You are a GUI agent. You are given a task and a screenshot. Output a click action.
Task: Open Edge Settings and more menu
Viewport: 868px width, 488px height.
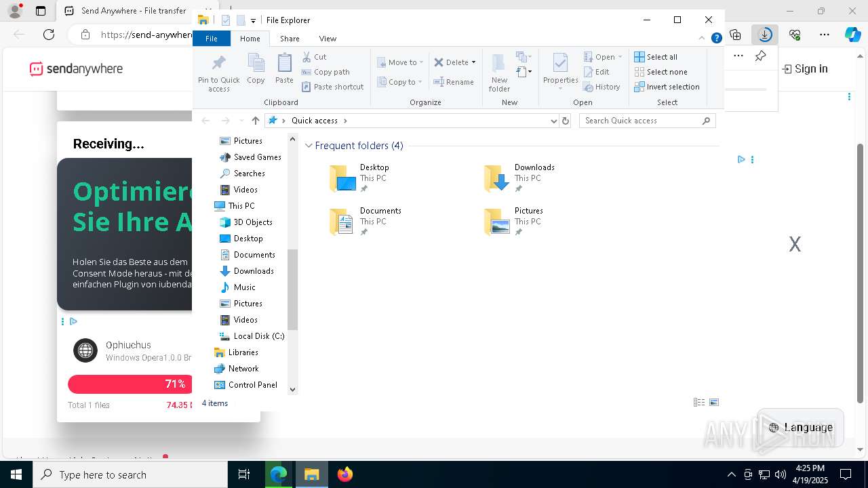click(825, 34)
